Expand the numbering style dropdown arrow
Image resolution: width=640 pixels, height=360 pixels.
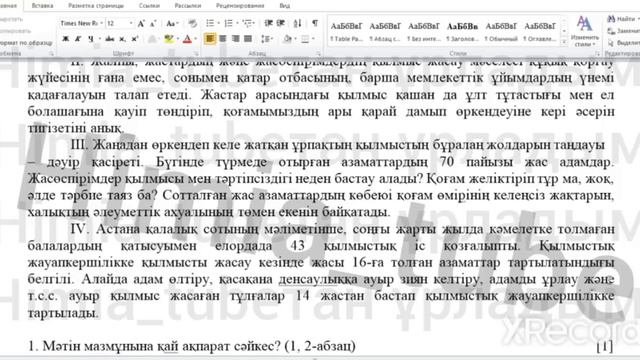tap(237, 23)
